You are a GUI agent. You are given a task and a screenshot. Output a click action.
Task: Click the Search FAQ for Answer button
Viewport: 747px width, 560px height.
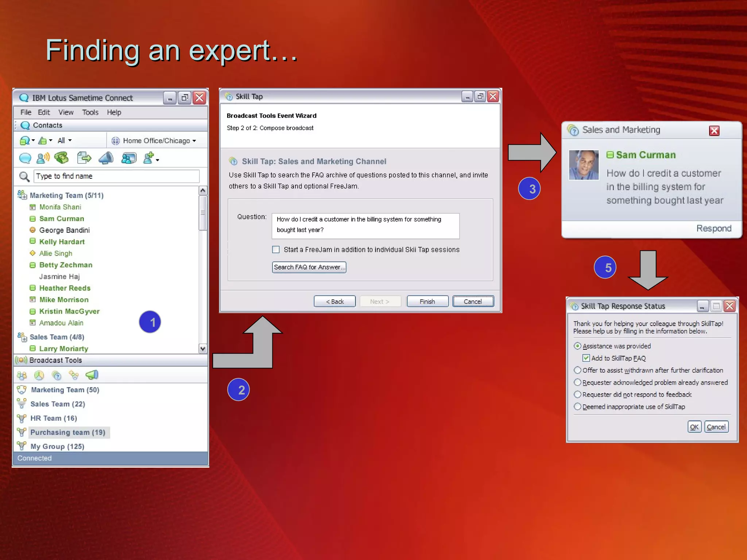click(309, 267)
